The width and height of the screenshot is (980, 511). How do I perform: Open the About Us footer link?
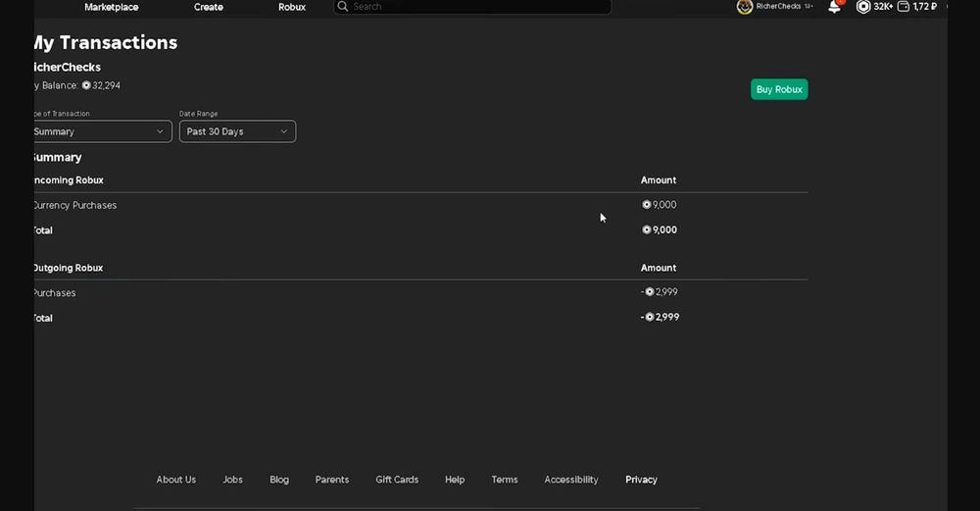click(x=176, y=480)
